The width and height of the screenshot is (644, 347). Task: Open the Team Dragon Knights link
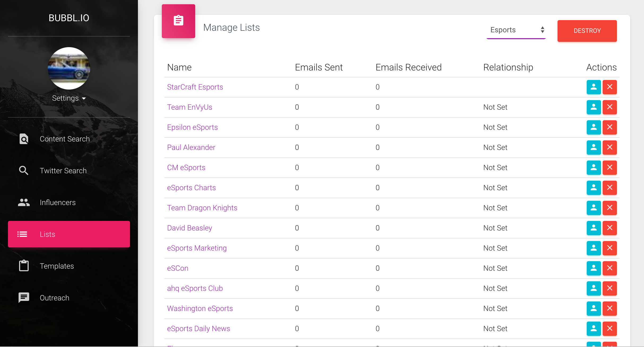pos(202,208)
